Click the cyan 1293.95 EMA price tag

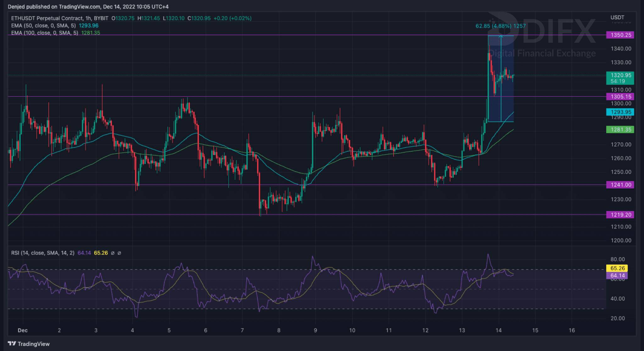(620, 112)
